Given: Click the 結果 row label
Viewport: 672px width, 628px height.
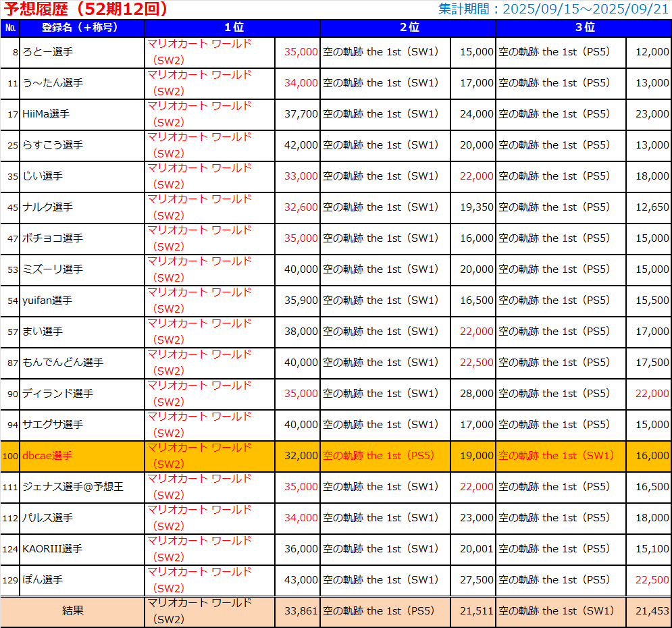Looking at the screenshot, I should tap(72, 611).
